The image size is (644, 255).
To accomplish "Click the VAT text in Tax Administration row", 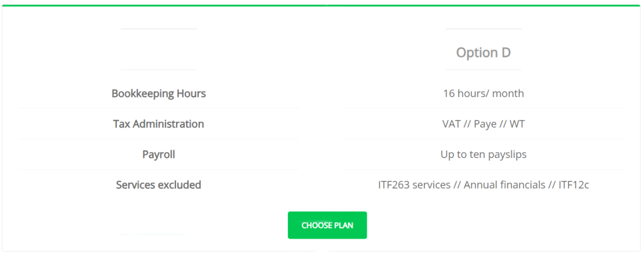I will (x=452, y=124).
